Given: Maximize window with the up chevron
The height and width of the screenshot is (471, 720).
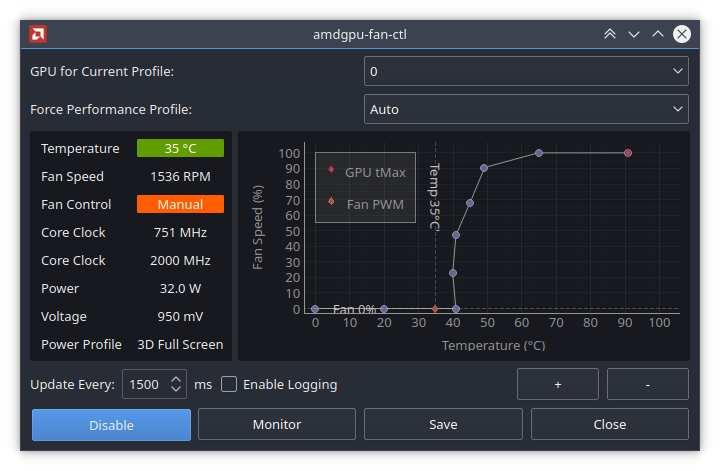Looking at the screenshot, I should coord(658,34).
